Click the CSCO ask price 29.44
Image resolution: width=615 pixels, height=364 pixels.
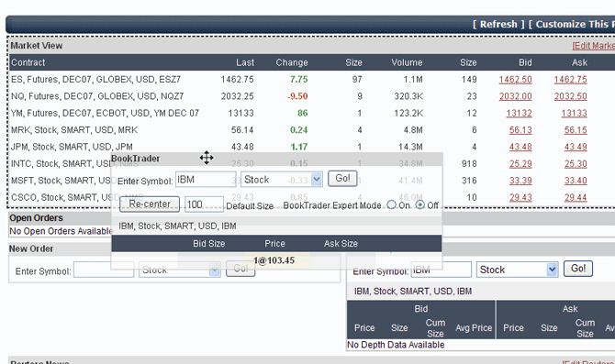[576, 197]
